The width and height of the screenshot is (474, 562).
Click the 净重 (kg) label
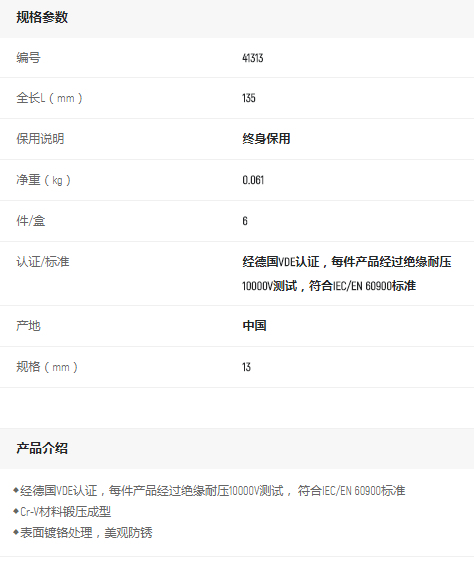43,180
